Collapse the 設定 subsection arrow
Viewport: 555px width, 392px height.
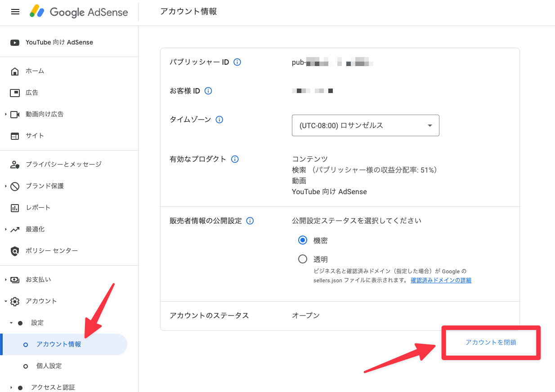11,323
